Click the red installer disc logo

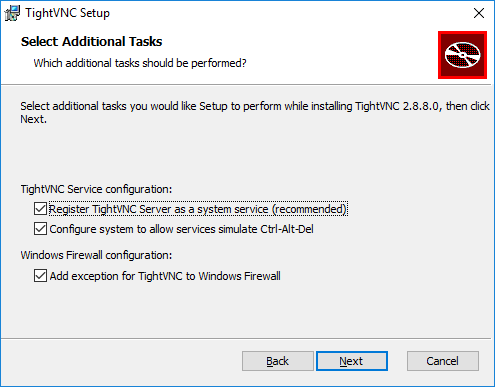tap(462, 55)
